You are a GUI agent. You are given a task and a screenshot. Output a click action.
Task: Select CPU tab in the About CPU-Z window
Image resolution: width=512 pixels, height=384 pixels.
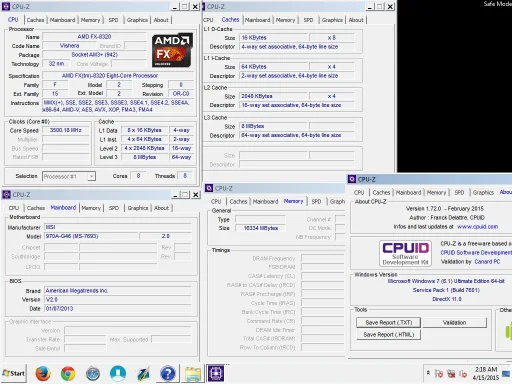tap(359, 193)
